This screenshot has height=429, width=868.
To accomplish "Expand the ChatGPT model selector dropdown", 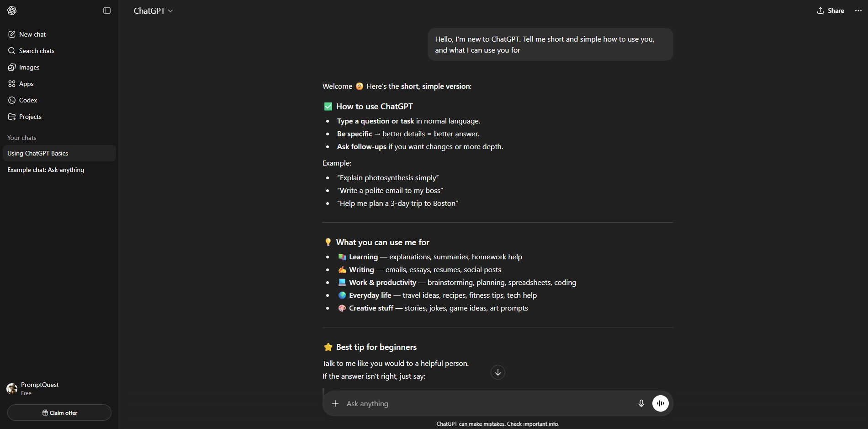I will pyautogui.click(x=153, y=11).
